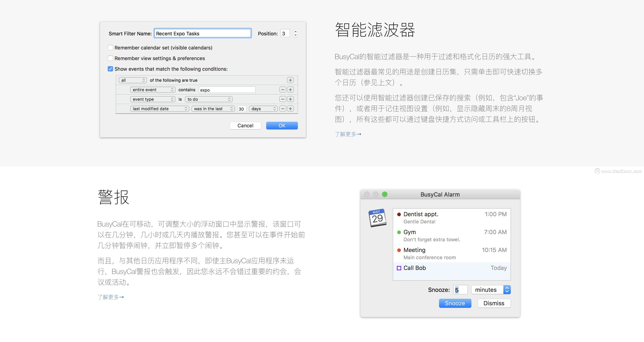The height and width of the screenshot is (342, 644).
Task: Click the May 29 calendar icon
Action: click(378, 218)
